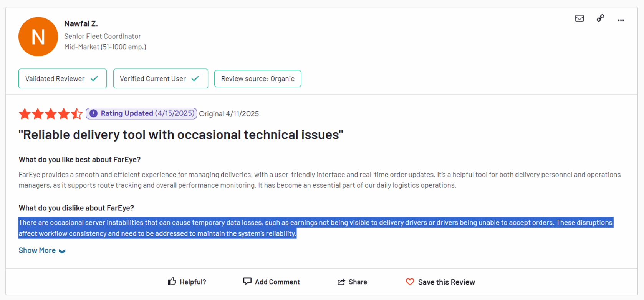Click the Review source: Organic badge

(258, 78)
